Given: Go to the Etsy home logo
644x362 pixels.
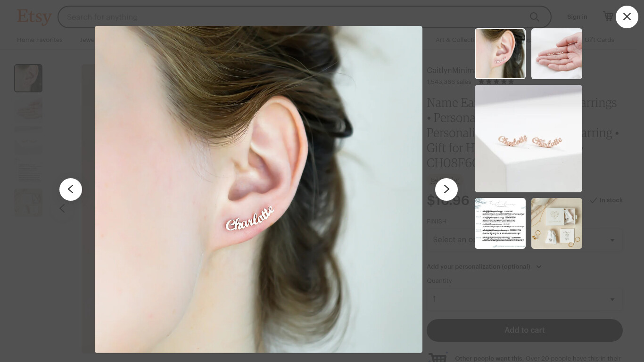Looking at the screenshot, I should [x=34, y=17].
